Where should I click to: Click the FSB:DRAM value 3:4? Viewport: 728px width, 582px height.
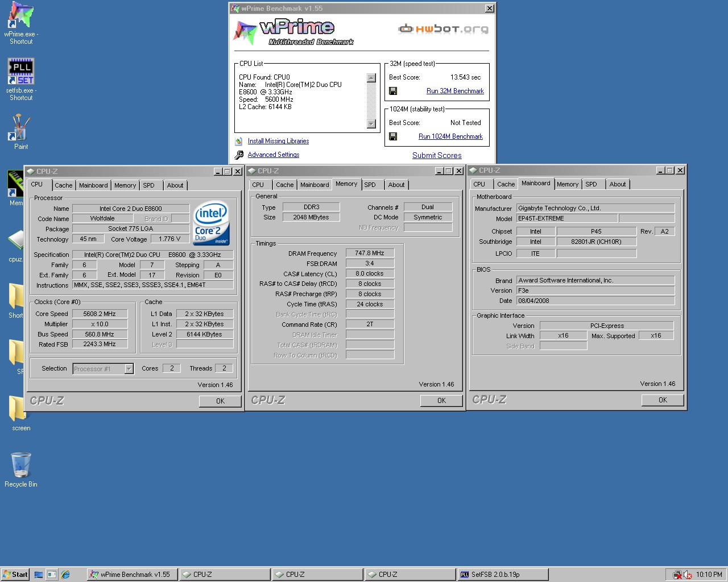click(x=370, y=264)
